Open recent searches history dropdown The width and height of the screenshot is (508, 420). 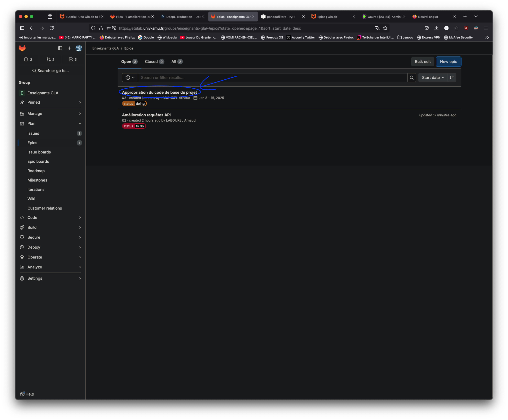pyautogui.click(x=130, y=77)
